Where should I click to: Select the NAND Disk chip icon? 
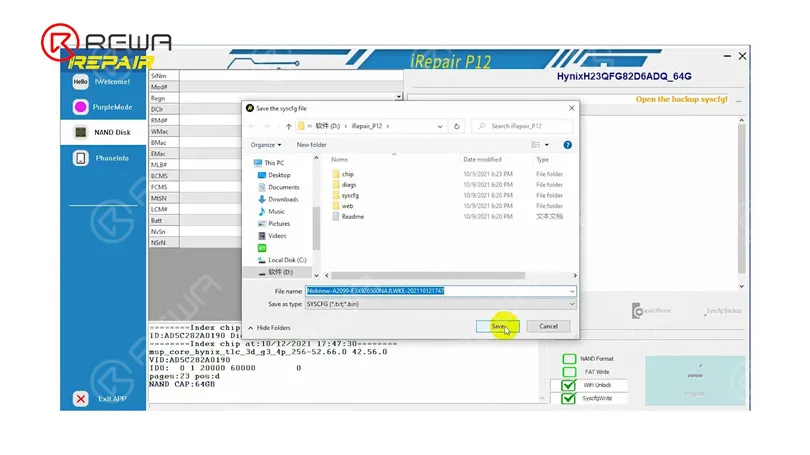point(81,132)
